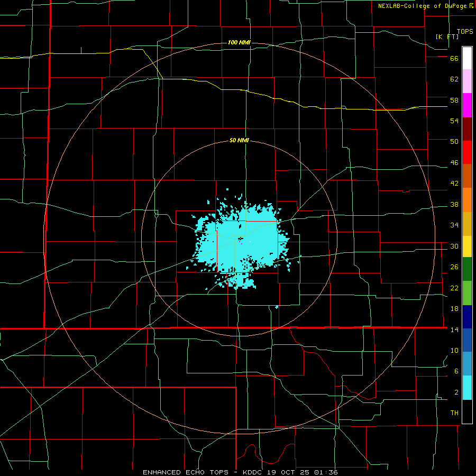This screenshot has height=476, width=476.
Task: Click the 50 NMI range ring label
Action: point(239,140)
